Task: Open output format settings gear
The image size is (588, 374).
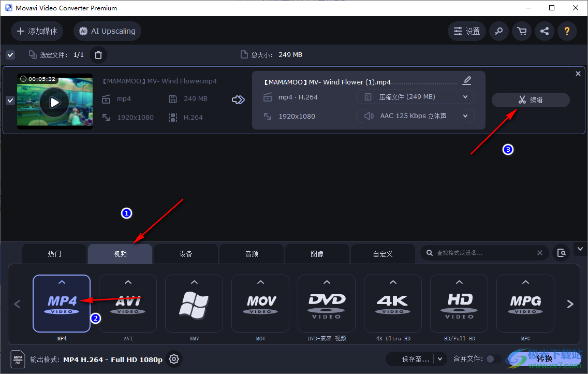Action: click(173, 359)
